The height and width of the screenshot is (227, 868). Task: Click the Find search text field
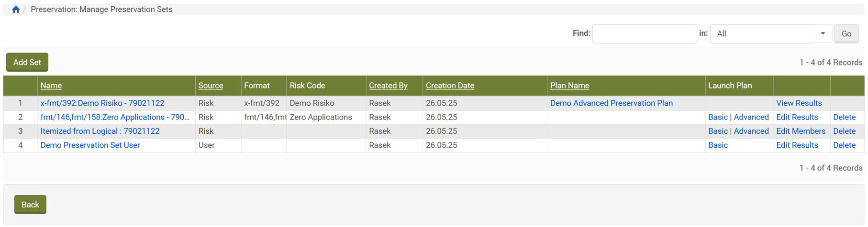(644, 34)
